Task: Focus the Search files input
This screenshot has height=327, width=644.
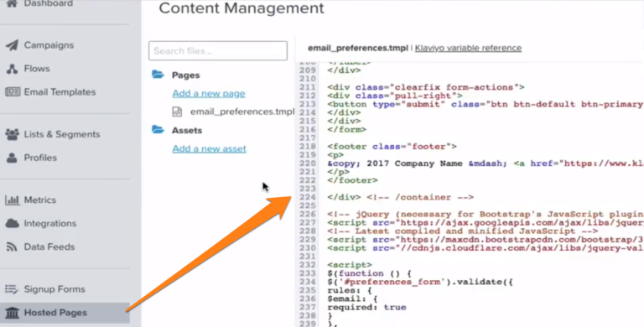Action: tap(218, 51)
